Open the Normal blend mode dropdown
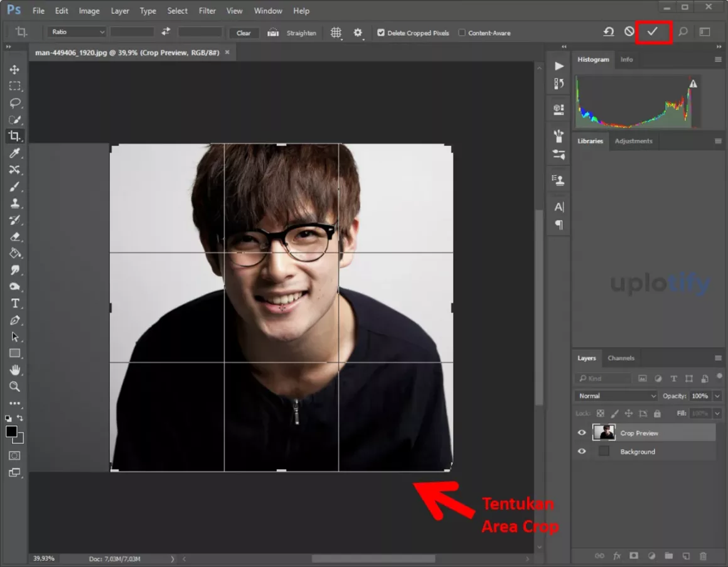The width and height of the screenshot is (728, 567). click(616, 396)
